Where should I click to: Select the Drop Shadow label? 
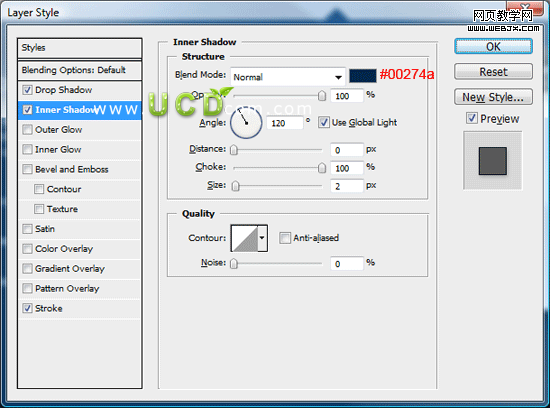pyautogui.click(x=63, y=90)
